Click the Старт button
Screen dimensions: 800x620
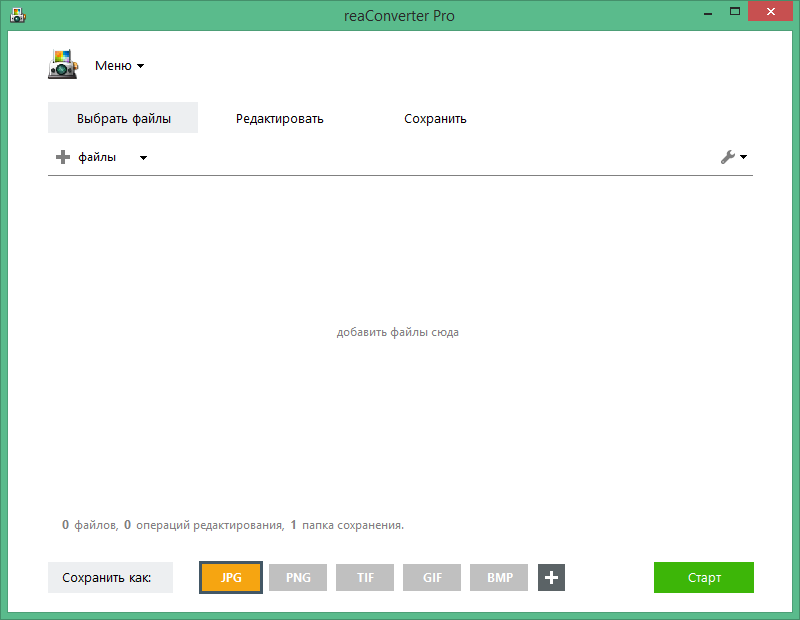703,577
